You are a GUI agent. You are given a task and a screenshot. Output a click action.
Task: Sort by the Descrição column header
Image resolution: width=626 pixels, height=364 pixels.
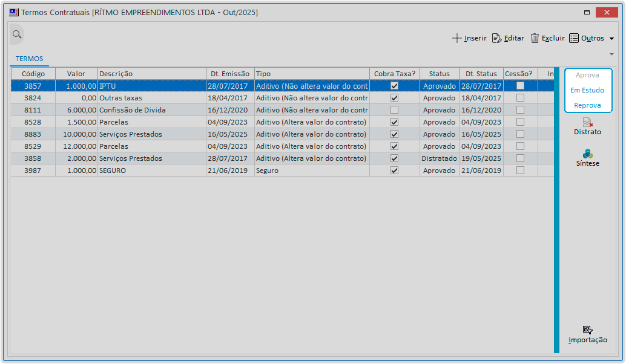152,74
